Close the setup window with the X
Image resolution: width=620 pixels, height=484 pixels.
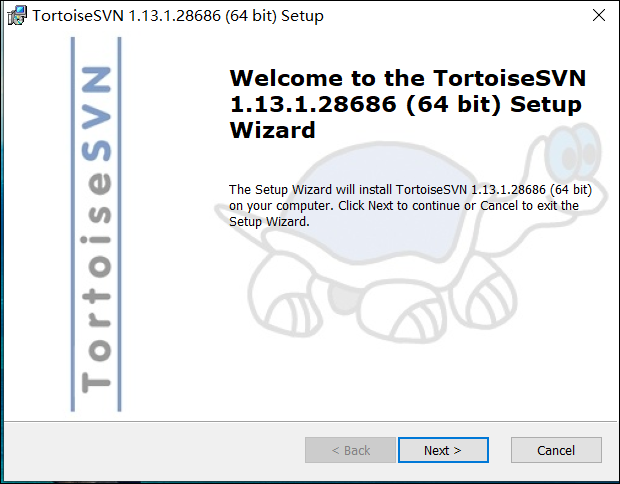tap(599, 15)
